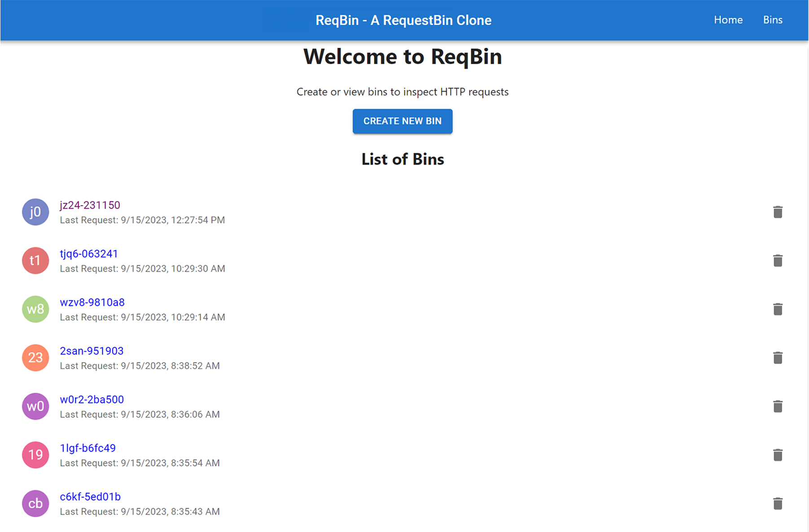Click the orange 23 avatar
809x532 pixels.
click(35, 358)
